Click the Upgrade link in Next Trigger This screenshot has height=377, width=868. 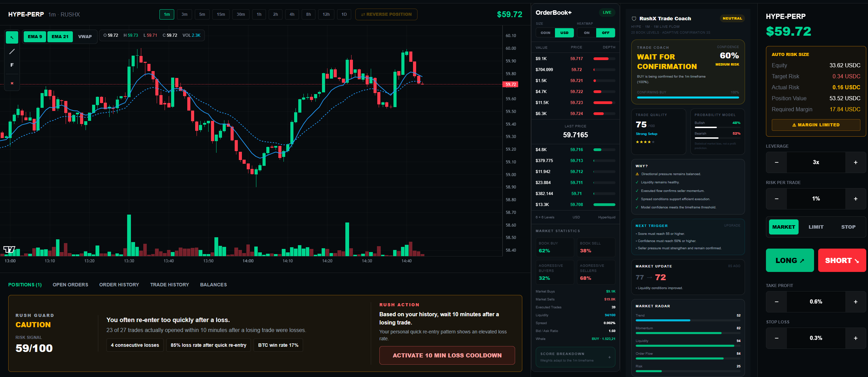tap(732, 226)
